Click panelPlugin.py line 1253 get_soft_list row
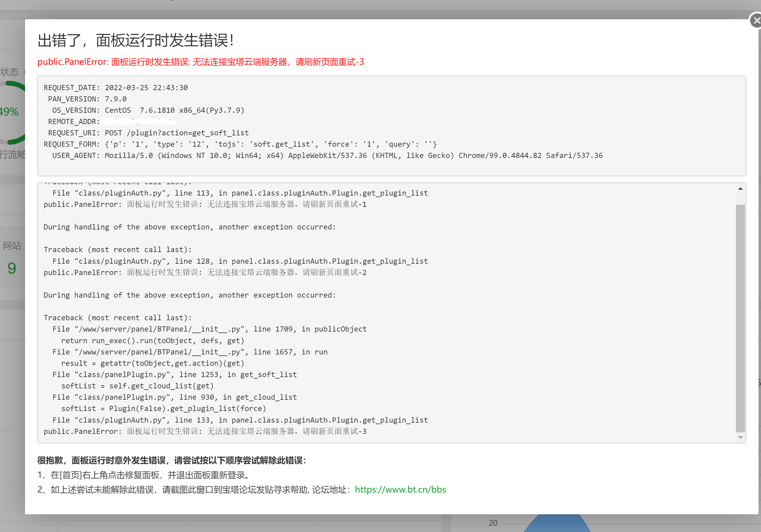The width and height of the screenshot is (761, 532). point(175,375)
